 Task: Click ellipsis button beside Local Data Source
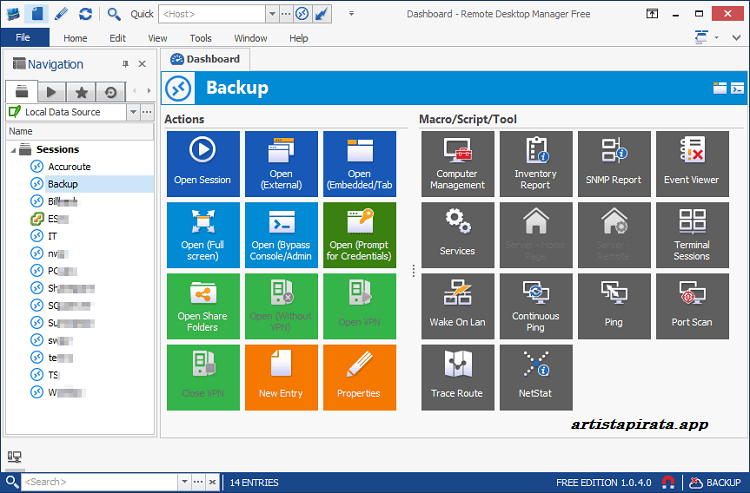(147, 112)
